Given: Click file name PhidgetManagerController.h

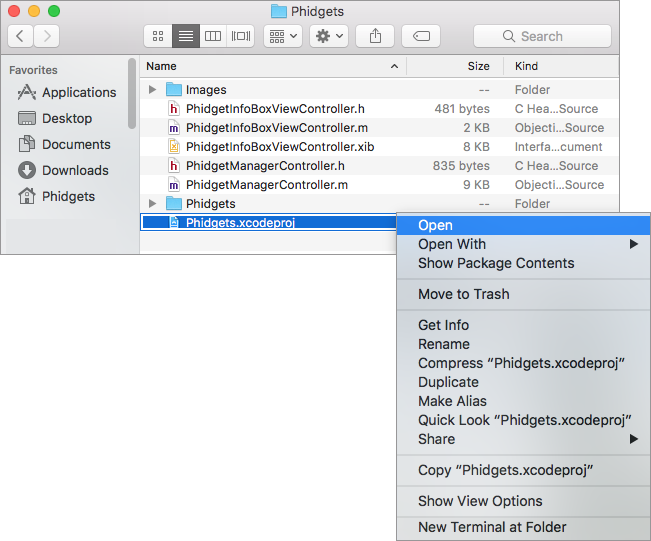Looking at the screenshot, I should [265, 166].
